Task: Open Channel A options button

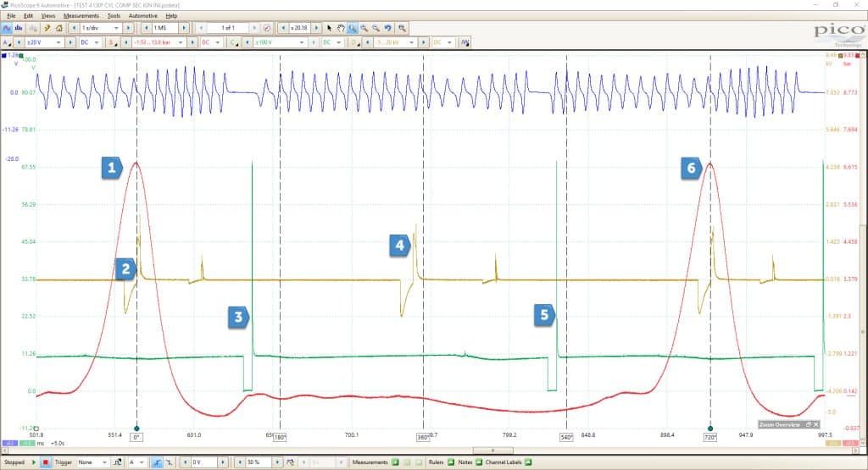Action: 7,42
